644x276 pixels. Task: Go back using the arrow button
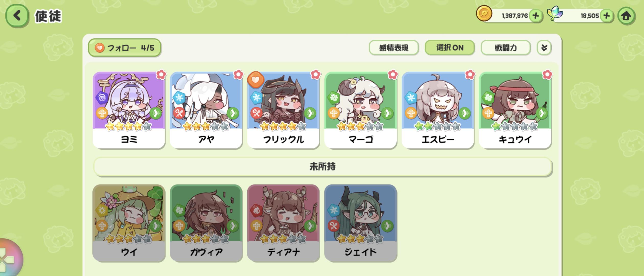(17, 16)
